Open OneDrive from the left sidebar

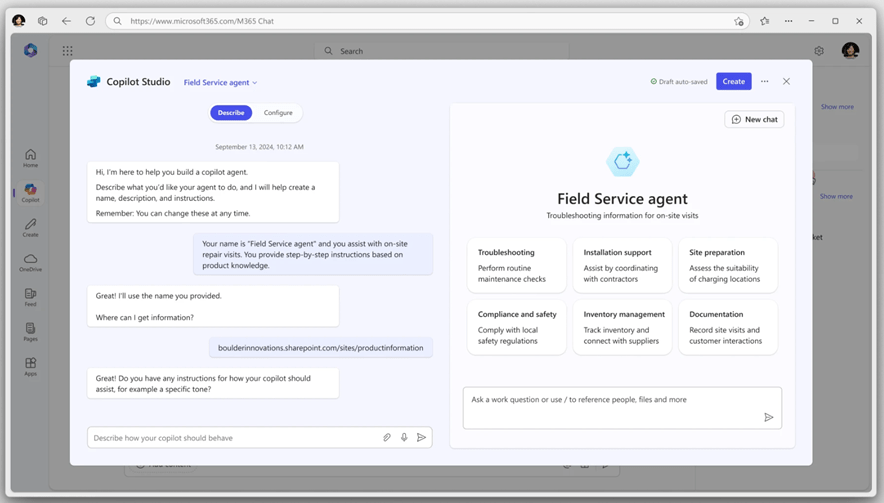pos(30,263)
